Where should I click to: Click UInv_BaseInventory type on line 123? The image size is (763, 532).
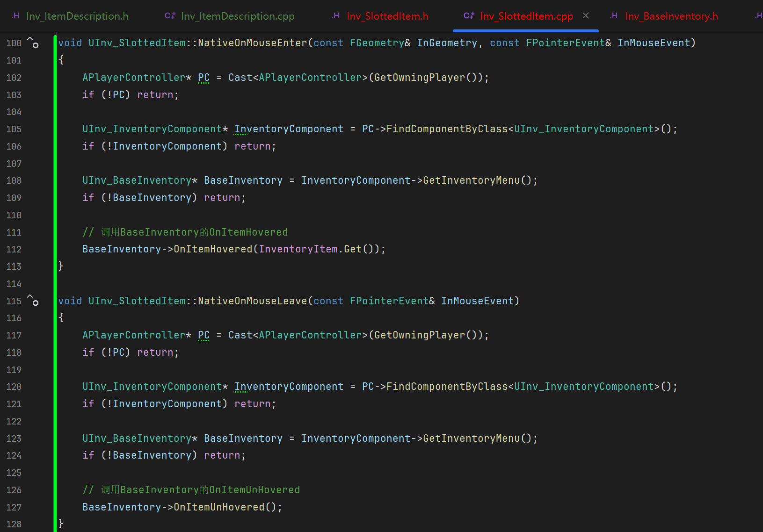137,439
